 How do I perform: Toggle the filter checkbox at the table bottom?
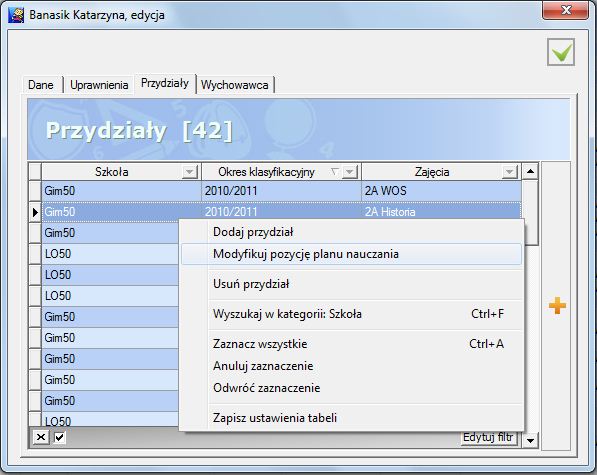click(x=59, y=437)
